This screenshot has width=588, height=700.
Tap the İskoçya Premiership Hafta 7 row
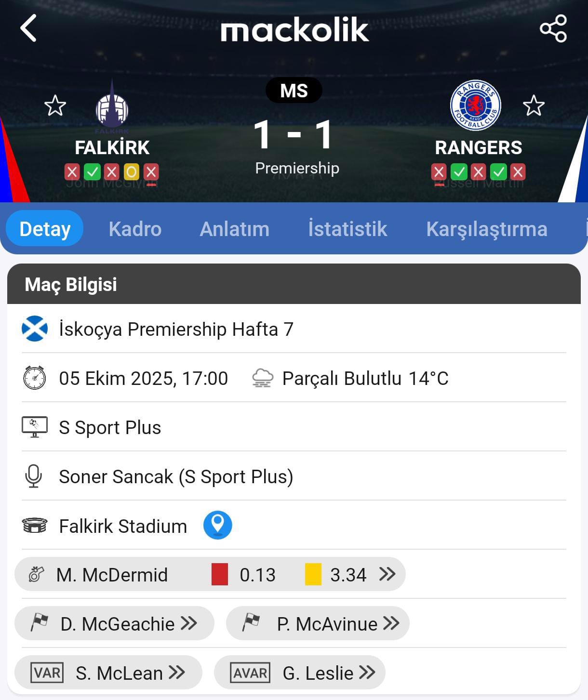176,330
